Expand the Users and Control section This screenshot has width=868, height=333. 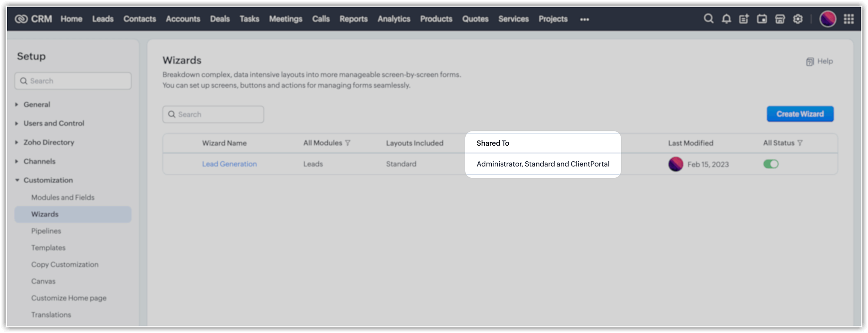click(54, 123)
